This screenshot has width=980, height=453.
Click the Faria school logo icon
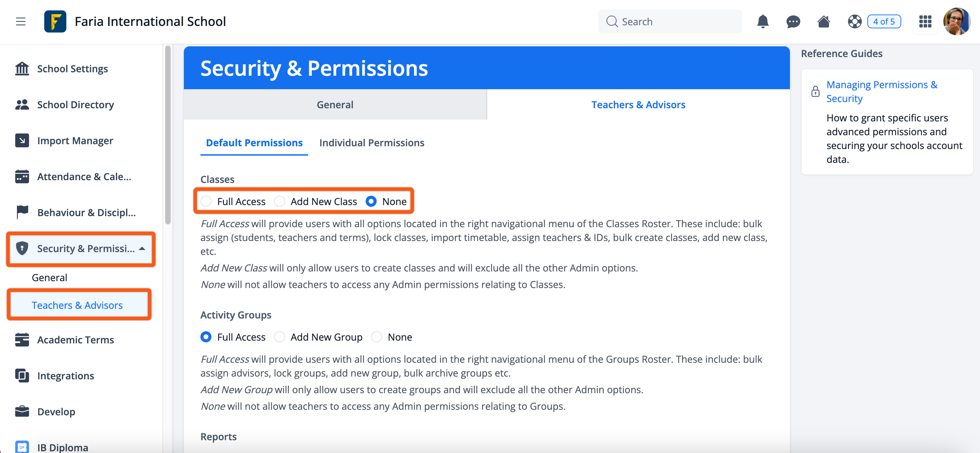[x=55, y=21]
